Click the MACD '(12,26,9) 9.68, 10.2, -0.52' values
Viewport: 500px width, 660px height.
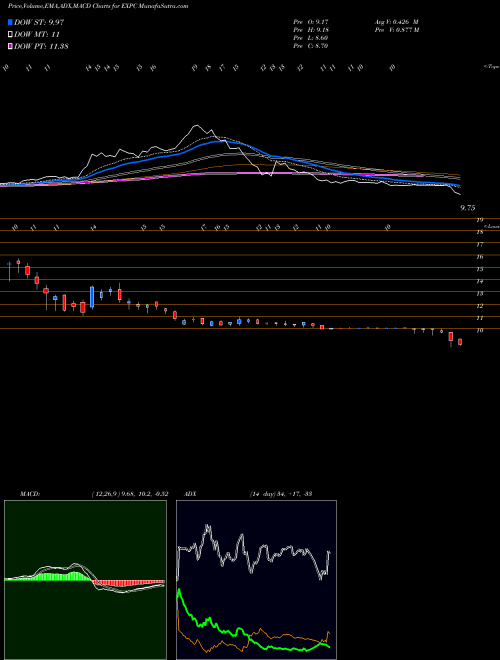click(129, 494)
